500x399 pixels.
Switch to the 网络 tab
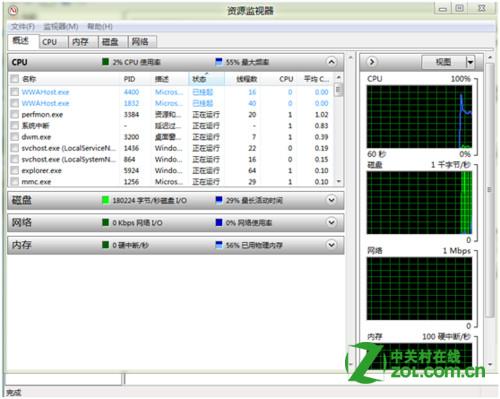(x=142, y=42)
